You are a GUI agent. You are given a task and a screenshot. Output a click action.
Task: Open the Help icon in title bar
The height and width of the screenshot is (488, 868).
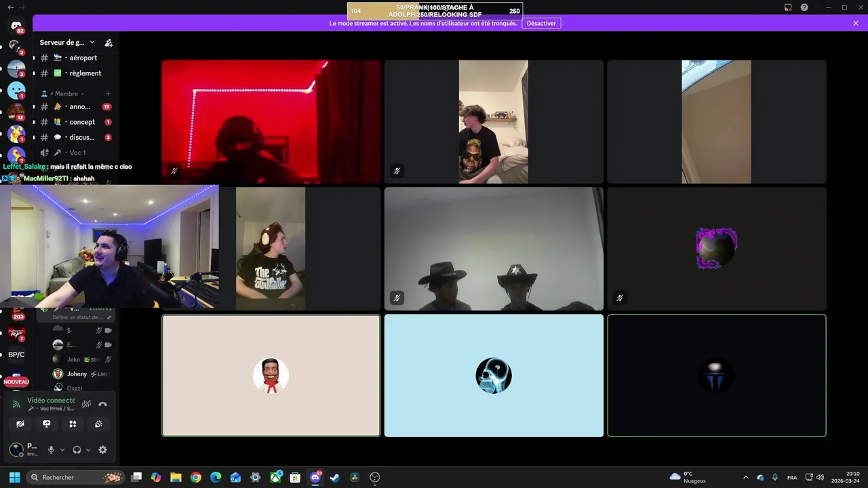[x=804, y=7]
